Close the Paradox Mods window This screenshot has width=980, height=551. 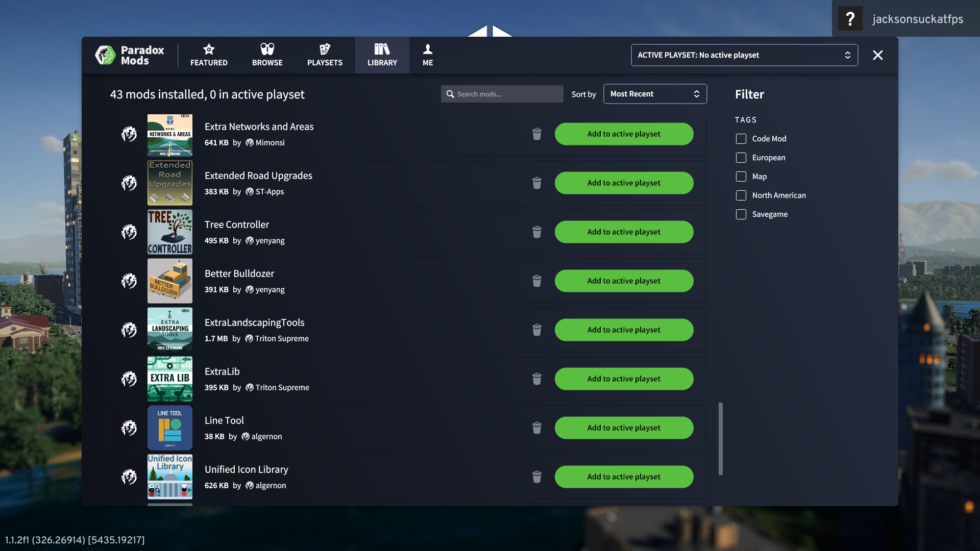pos(877,55)
